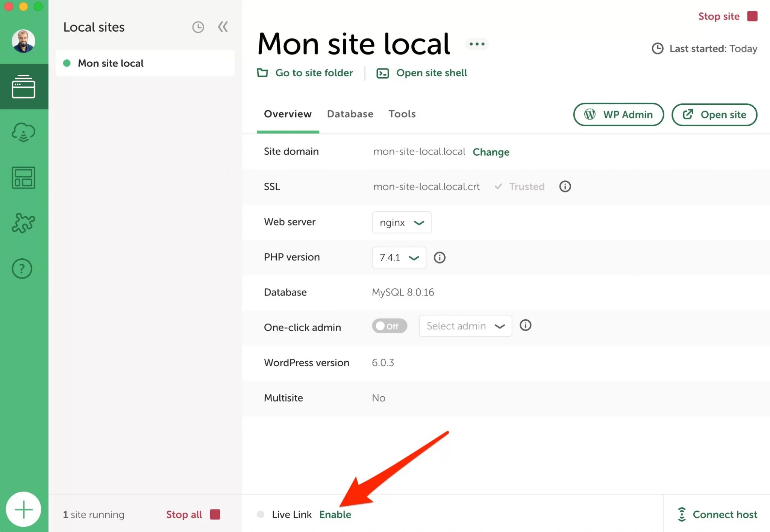Click One-click admin info icon
The width and height of the screenshot is (770, 532).
pos(525,325)
